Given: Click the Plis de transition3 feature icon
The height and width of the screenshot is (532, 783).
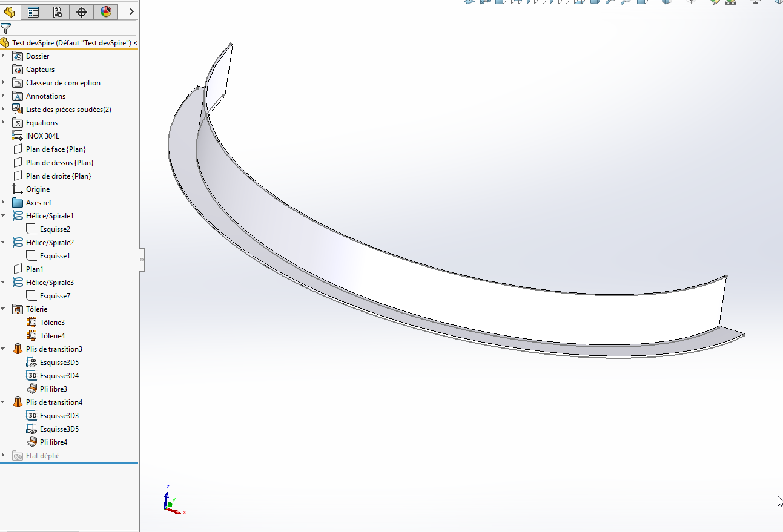Looking at the screenshot, I should [18, 349].
